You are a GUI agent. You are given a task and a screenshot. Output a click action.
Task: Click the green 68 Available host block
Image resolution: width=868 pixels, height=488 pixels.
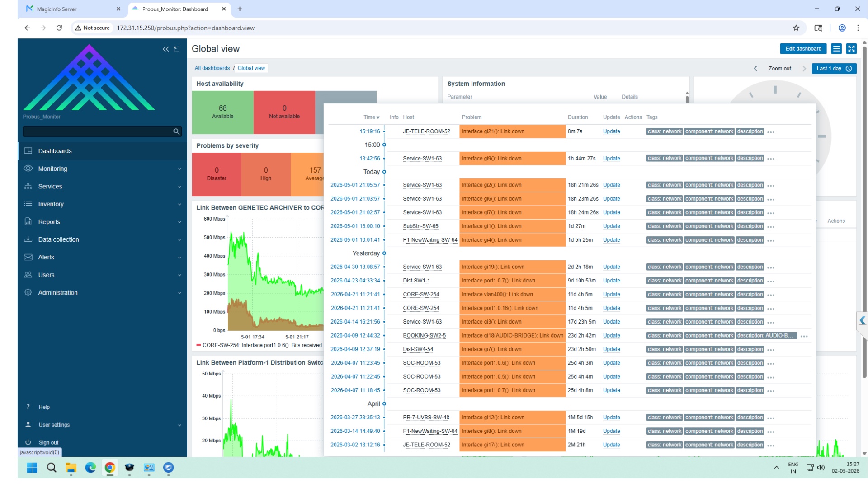coord(222,112)
